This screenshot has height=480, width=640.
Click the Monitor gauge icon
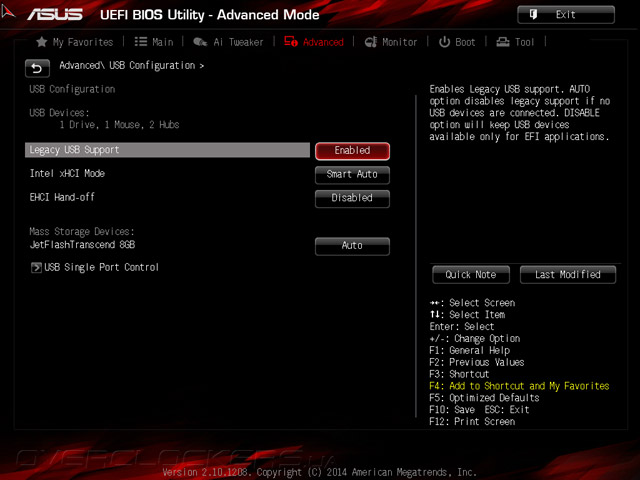[x=371, y=42]
